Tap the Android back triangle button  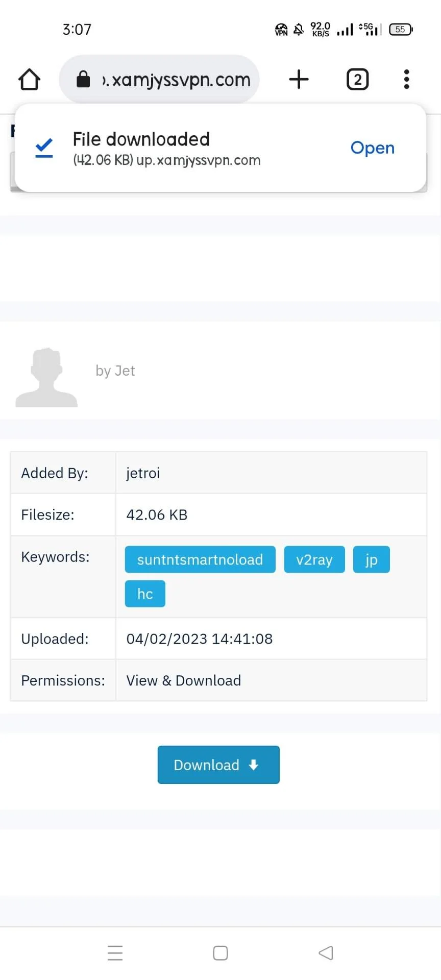click(326, 953)
